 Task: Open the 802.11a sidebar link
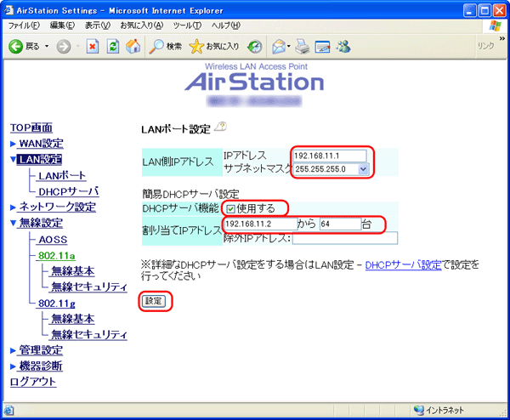[57, 256]
